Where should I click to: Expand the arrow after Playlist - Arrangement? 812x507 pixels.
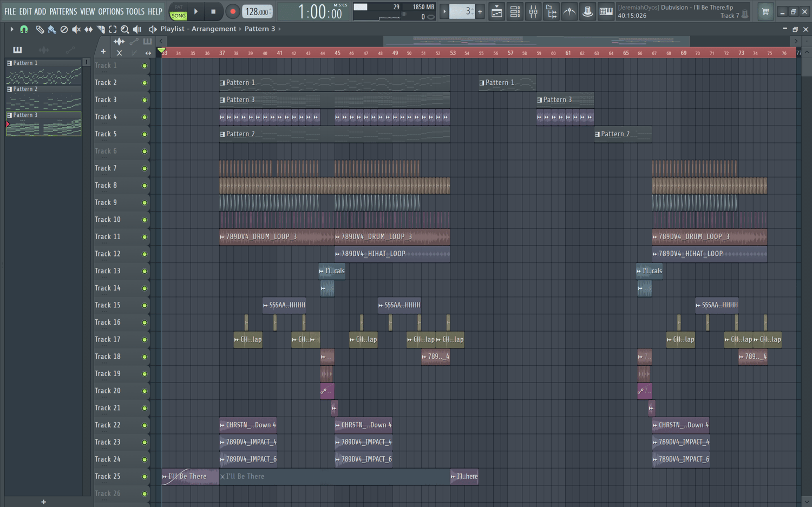[240, 29]
